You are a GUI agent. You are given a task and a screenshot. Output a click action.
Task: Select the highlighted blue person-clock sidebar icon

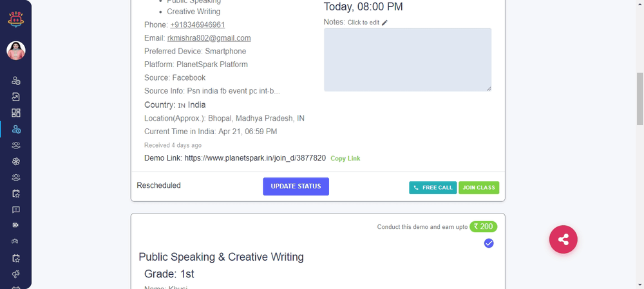(x=16, y=129)
